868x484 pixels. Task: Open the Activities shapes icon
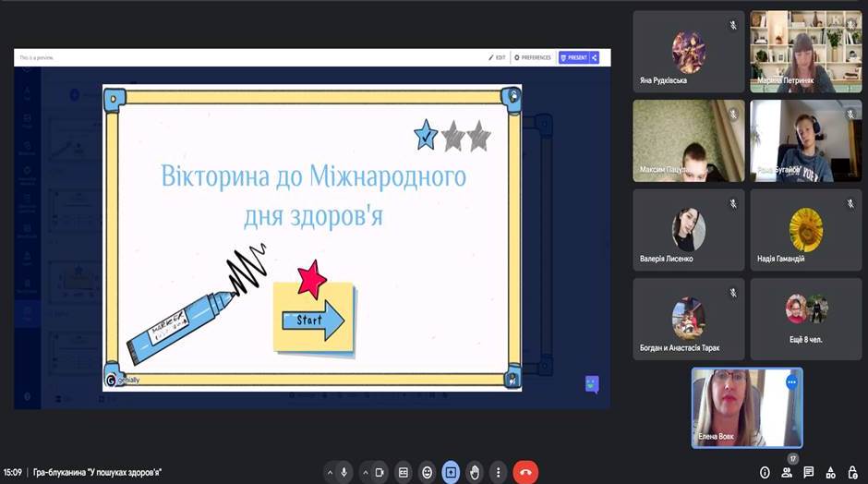tap(831, 472)
